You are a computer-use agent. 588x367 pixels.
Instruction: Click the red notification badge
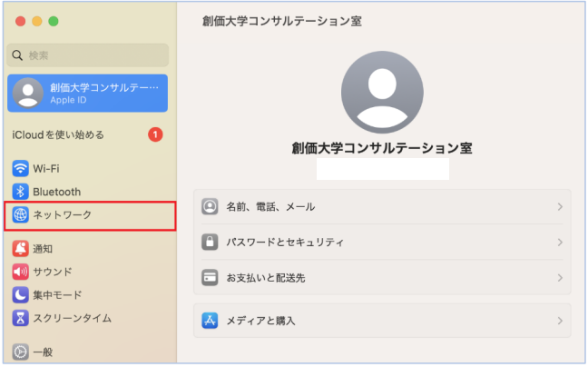click(x=155, y=134)
